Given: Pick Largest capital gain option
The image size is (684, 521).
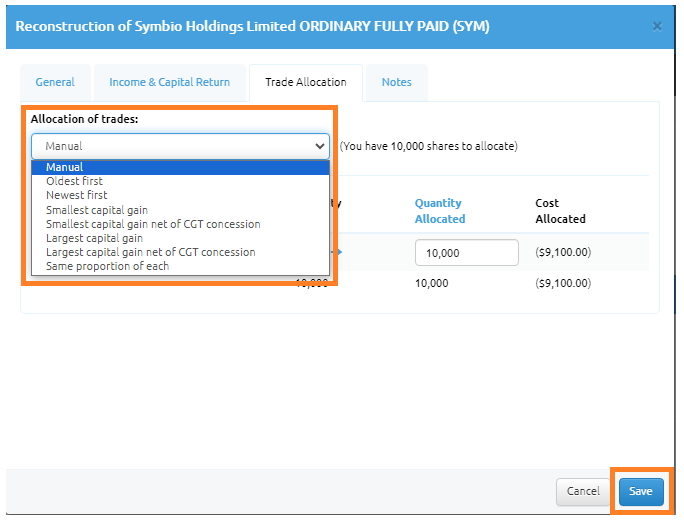Looking at the screenshot, I should [x=94, y=238].
